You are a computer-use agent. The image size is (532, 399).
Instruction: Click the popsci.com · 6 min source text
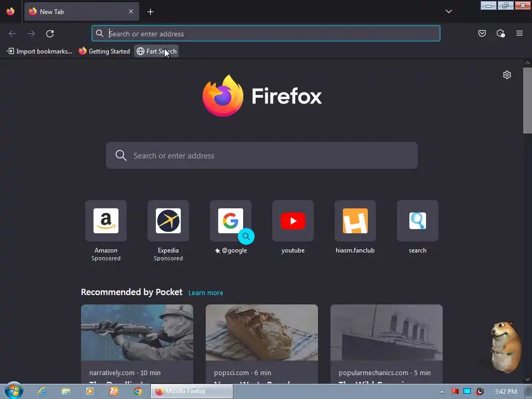click(243, 373)
